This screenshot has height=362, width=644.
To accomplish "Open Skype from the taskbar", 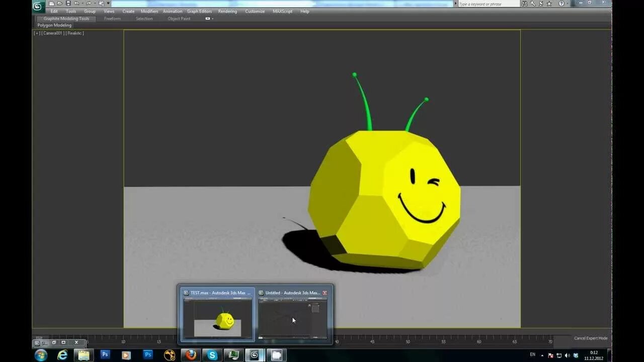I will (x=212, y=355).
